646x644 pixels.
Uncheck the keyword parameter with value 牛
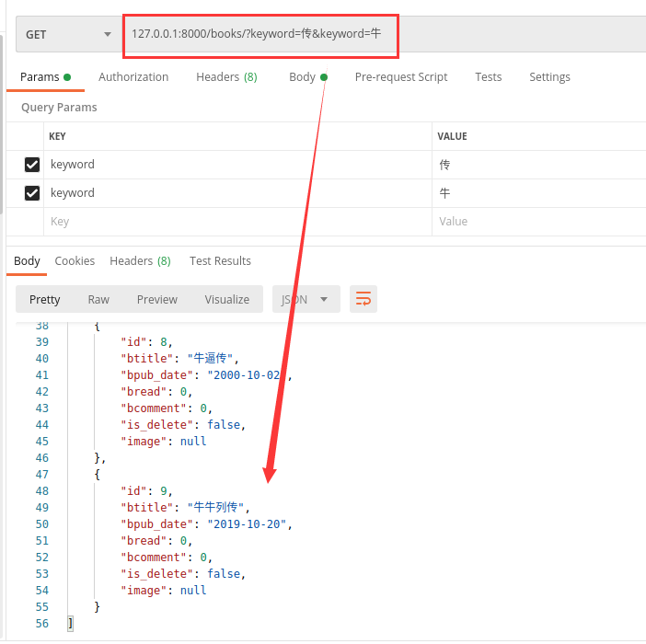tap(32, 193)
